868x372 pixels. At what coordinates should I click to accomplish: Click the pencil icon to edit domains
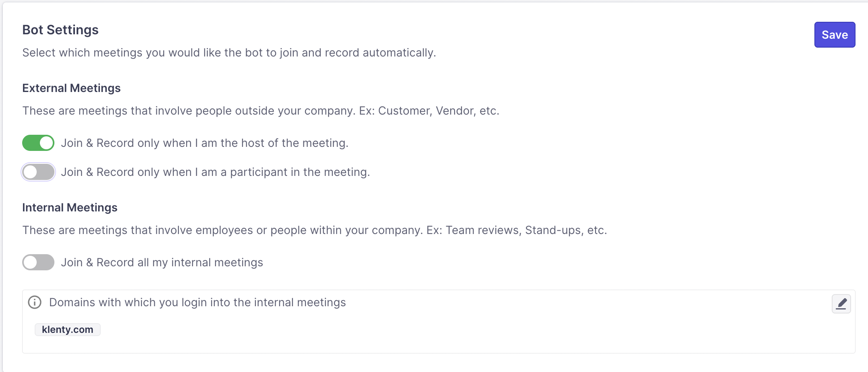point(841,304)
